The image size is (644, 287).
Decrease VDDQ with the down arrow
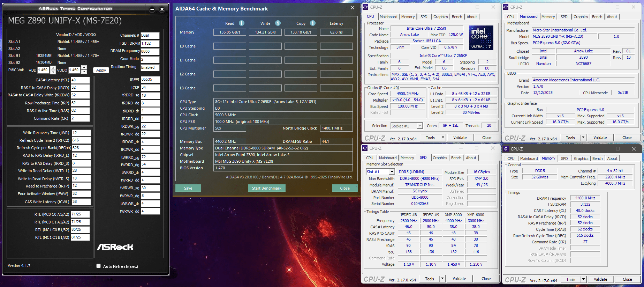(x=84, y=72)
